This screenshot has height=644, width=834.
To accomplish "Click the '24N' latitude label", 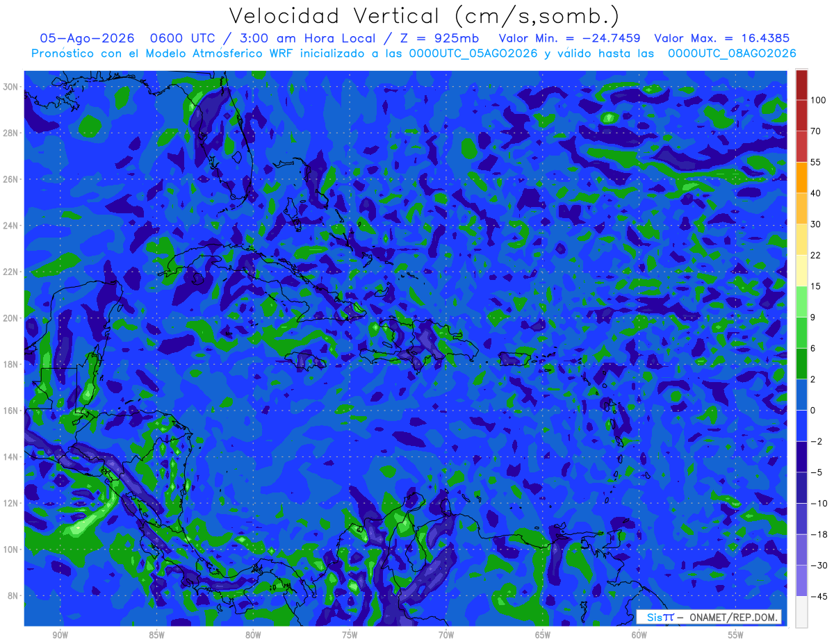I will point(11,226).
